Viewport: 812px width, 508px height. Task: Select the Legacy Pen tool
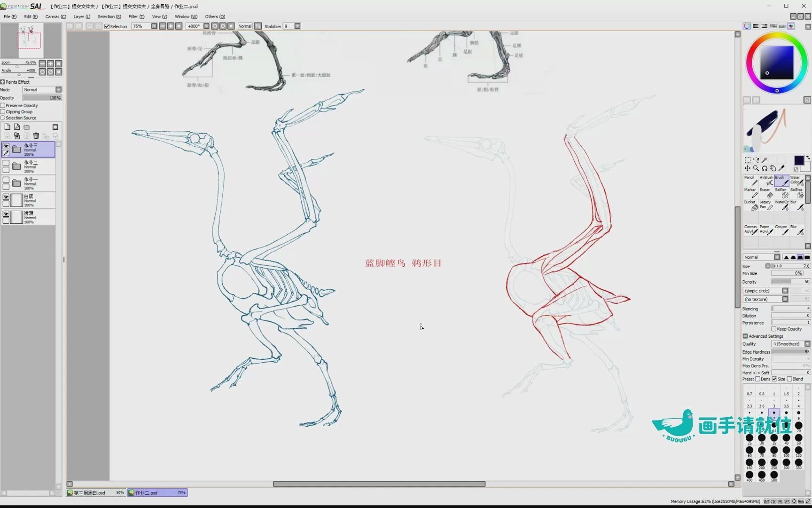[766, 206]
